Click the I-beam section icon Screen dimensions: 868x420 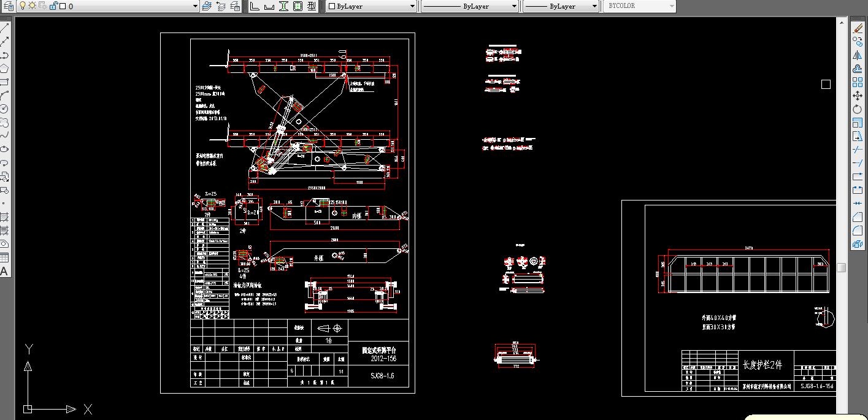(283, 6)
